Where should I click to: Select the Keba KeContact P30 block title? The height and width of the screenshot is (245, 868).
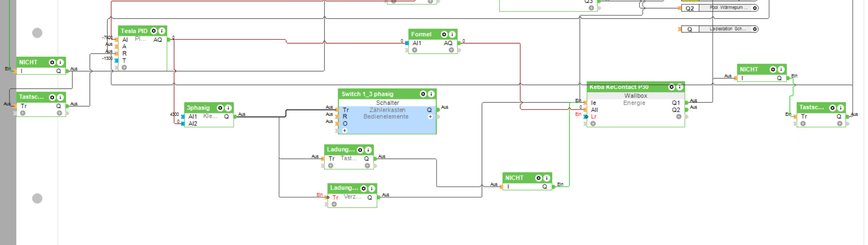pos(619,87)
